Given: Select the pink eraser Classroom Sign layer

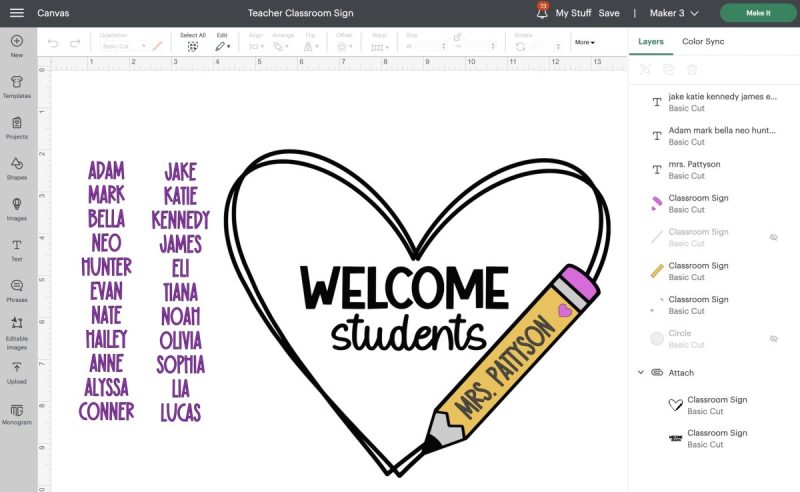Looking at the screenshot, I should [x=714, y=204].
